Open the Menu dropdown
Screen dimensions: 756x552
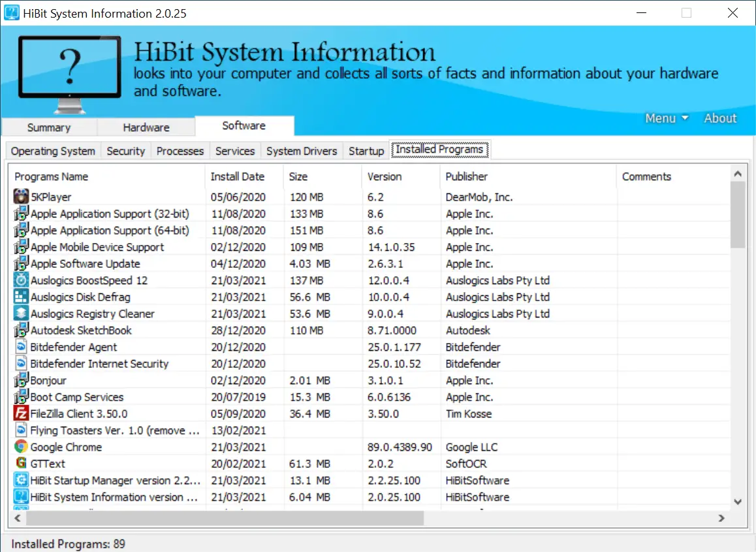[667, 118]
